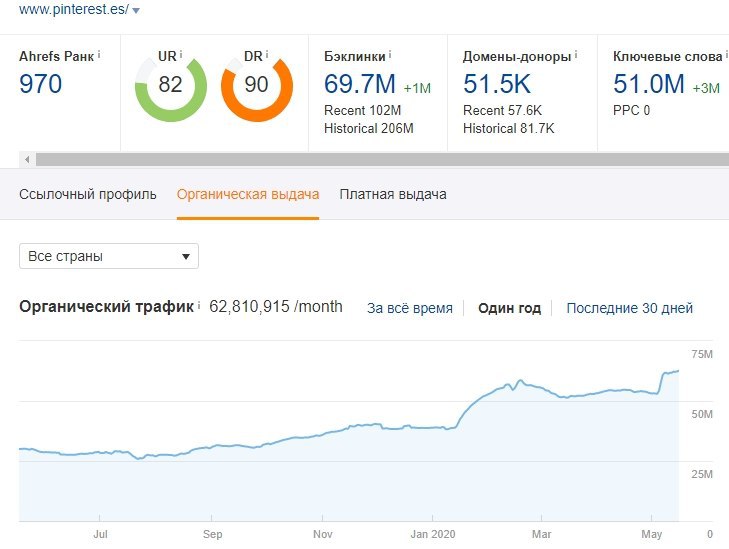Click the +1M backlinks change value
Viewport: 729px width, 549px height.
tap(417, 88)
